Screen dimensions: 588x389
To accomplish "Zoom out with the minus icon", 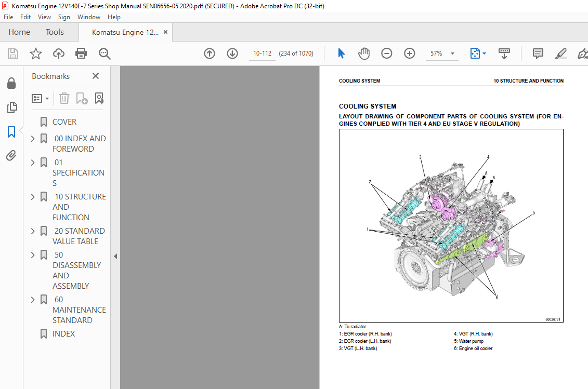I will click(387, 53).
